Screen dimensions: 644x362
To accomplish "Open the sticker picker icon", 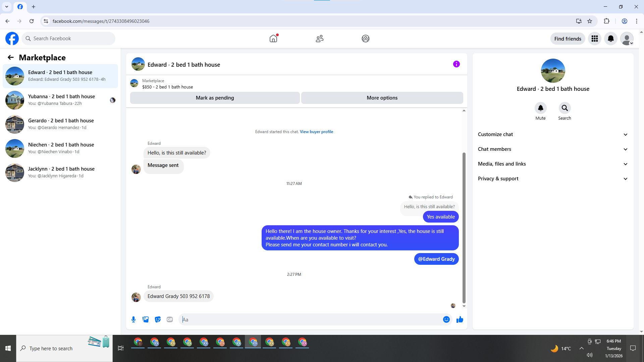I will [158, 319].
